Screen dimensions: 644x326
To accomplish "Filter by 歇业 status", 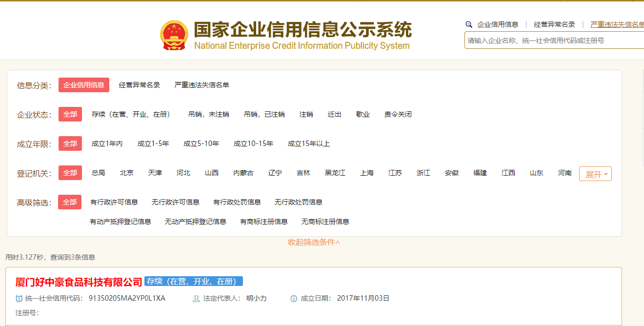I will 363,114.
